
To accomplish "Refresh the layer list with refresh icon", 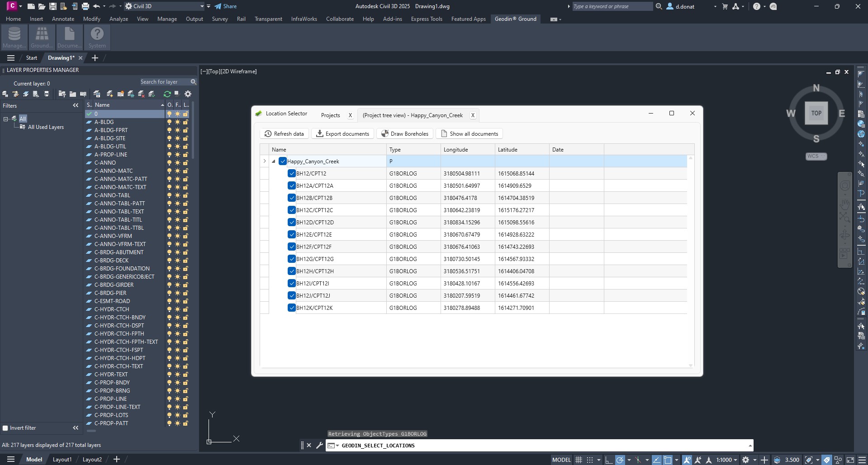I will pos(167,94).
